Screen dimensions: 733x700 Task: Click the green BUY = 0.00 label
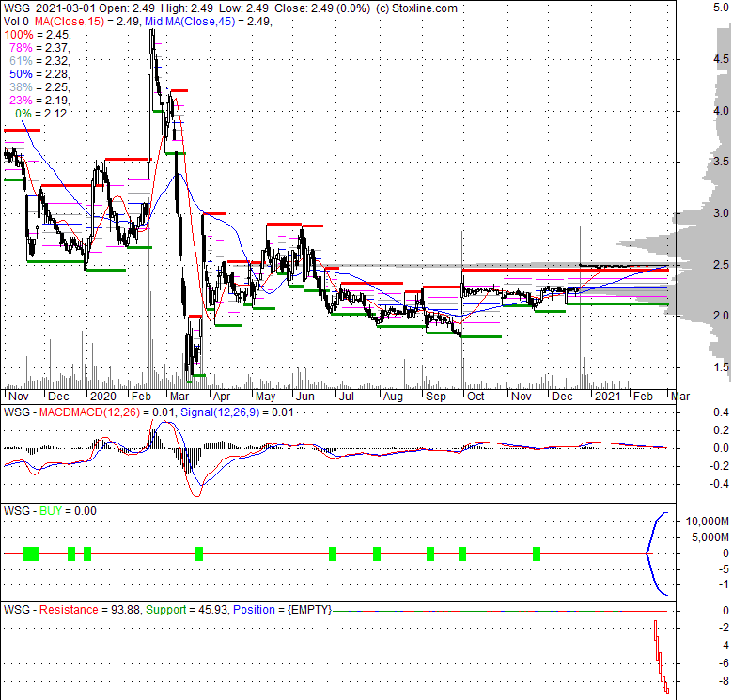pos(68,511)
